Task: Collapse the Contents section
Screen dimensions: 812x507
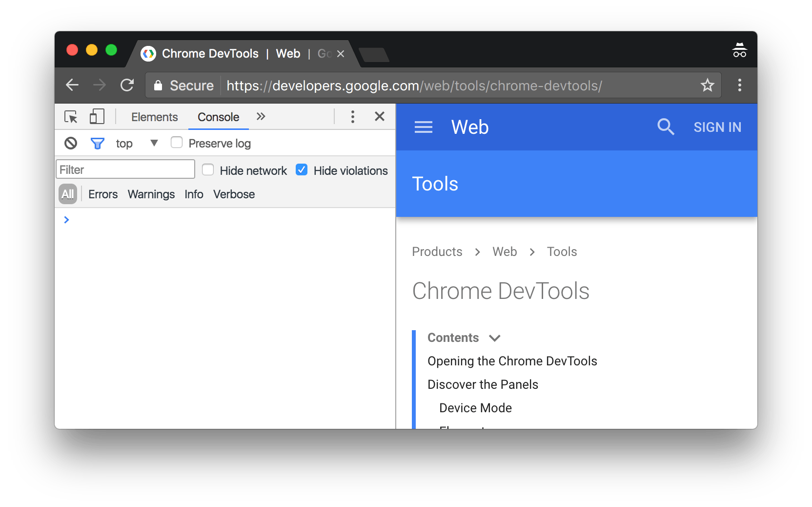Action: click(x=495, y=338)
